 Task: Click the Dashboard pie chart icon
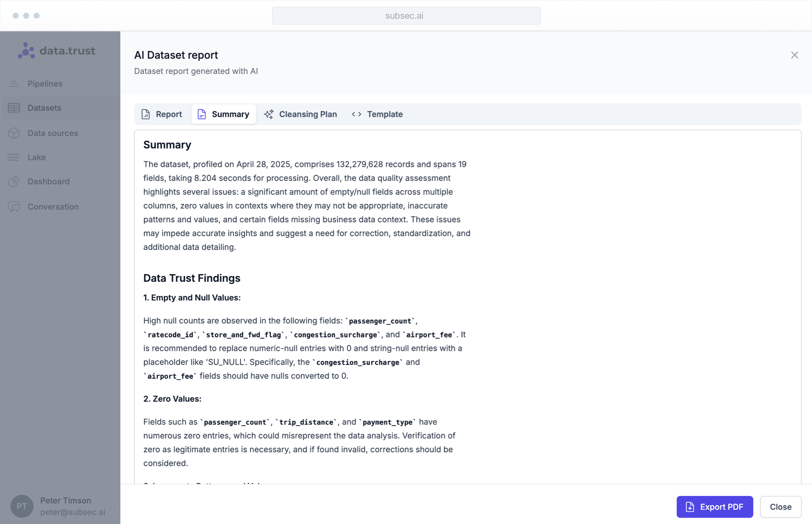pyautogui.click(x=14, y=181)
